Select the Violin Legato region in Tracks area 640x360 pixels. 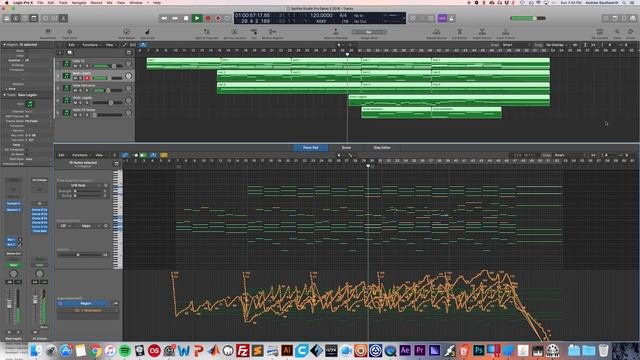[x=449, y=100]
